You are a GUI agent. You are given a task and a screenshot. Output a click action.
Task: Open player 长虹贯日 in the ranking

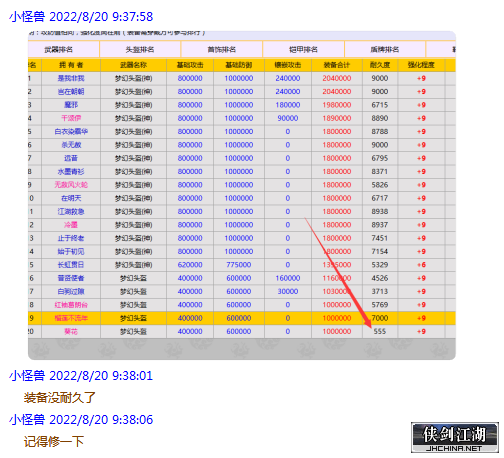pyautogui.click(x=71, y=265)
